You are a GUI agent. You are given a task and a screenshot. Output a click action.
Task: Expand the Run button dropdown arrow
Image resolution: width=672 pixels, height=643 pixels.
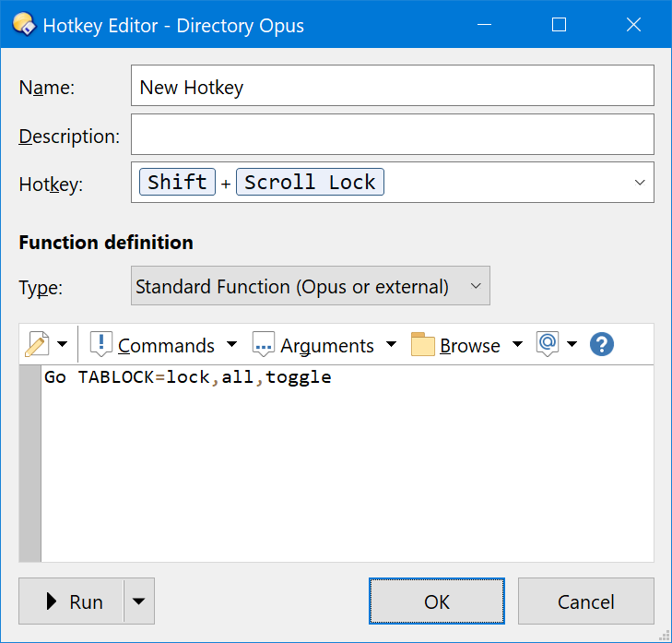(x=138, y=601)
